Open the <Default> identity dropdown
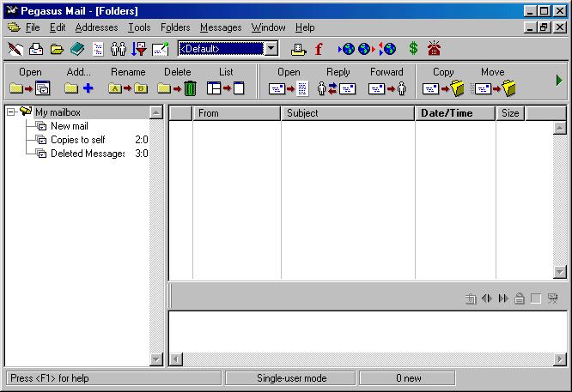Screen dimensions: 572x392 pos(271,49)
